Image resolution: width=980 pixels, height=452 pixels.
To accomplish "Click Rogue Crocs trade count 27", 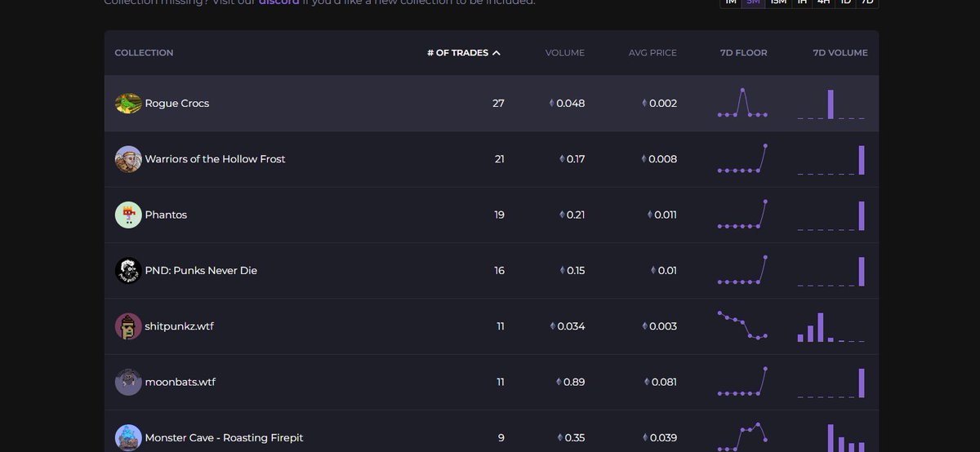I will point(498,104).
